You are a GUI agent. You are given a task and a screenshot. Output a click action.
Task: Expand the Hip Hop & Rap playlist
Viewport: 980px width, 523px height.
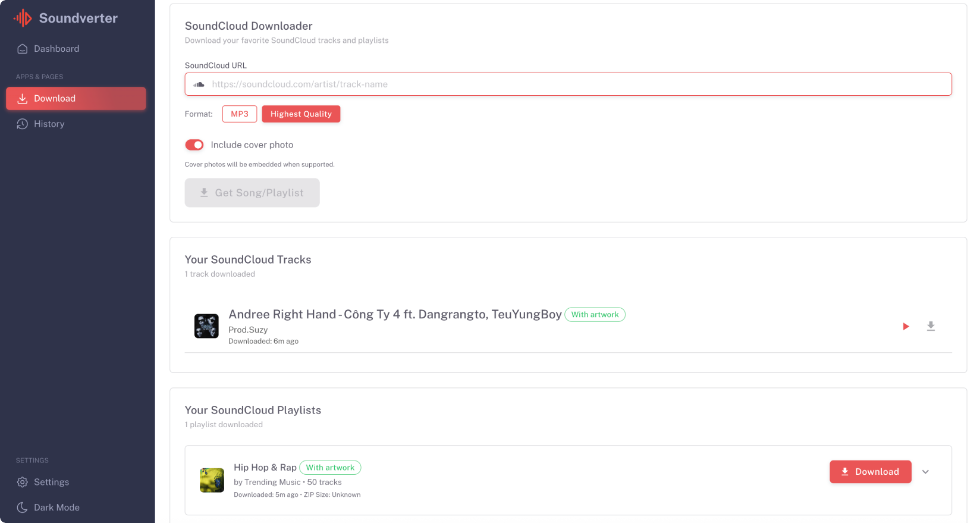(925, 472)
